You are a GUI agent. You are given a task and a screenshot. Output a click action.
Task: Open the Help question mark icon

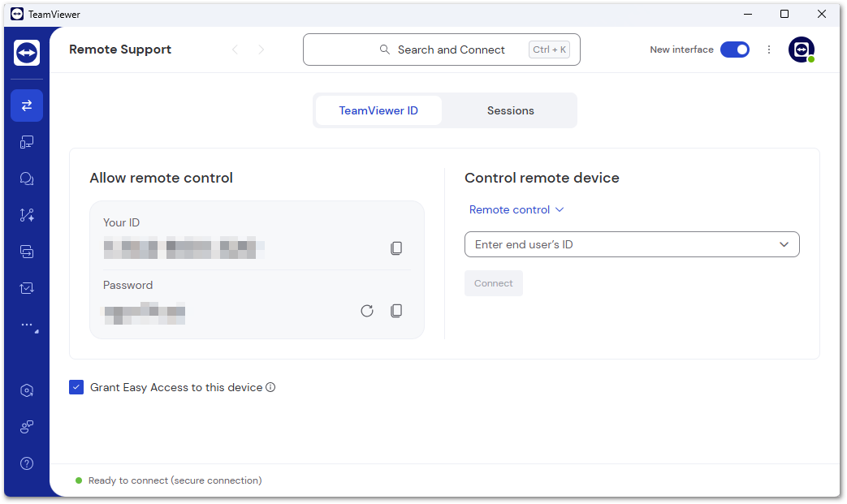pos(27,463)
